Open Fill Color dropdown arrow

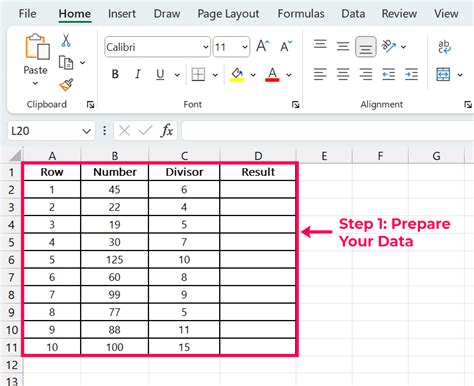(253, 75)
